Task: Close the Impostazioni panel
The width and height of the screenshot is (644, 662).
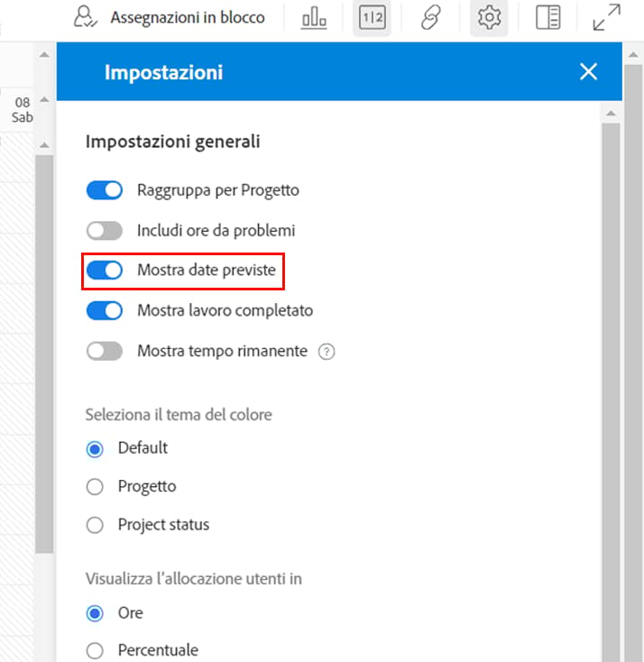Action: 588,71
